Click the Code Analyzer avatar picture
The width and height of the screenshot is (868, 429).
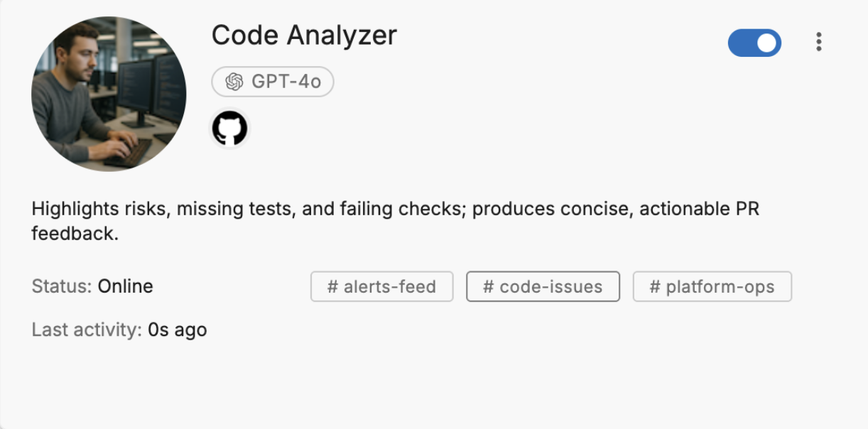pos(108,93)
